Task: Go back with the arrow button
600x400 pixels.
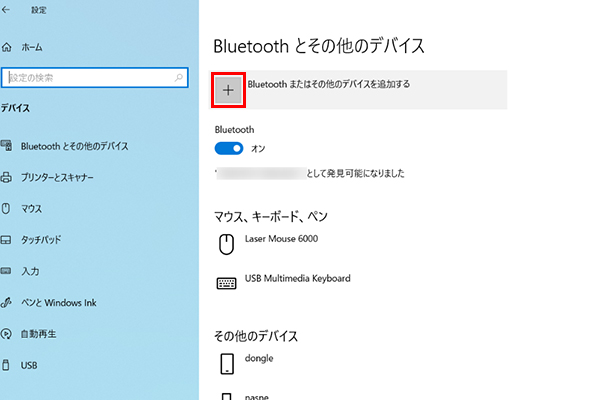Action: click(x=5, y=10)
